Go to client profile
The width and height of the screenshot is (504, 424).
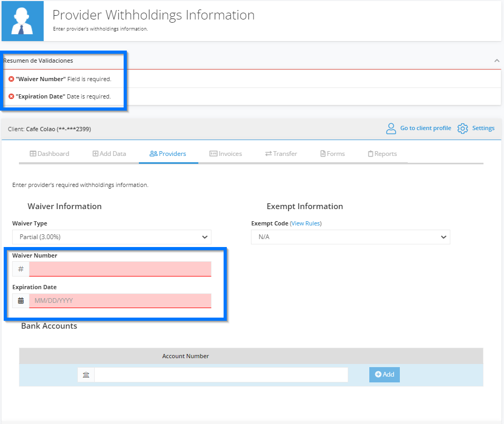(x=426, y=128)
